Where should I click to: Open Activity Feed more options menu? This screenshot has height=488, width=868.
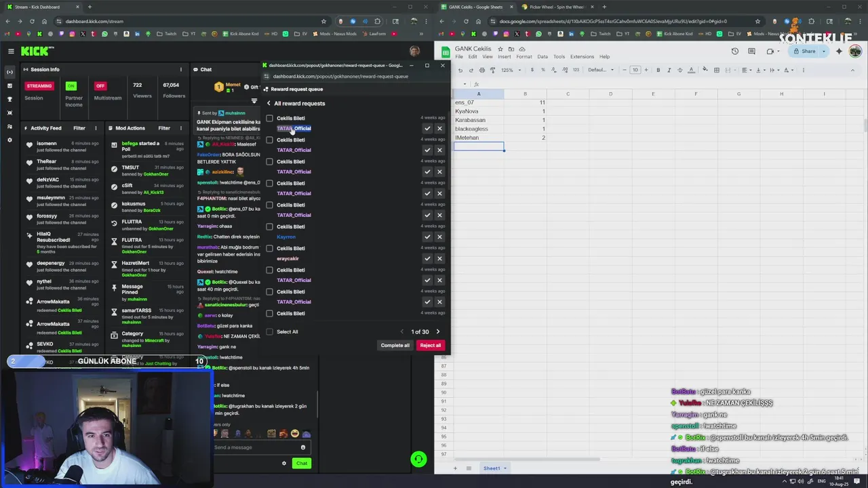[96, 128]
